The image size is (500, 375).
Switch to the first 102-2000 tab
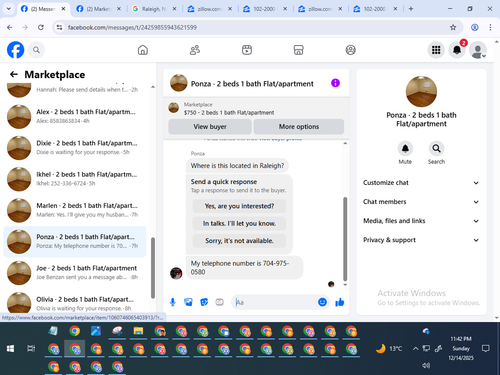pyautogui.click(x=265, y=9)
